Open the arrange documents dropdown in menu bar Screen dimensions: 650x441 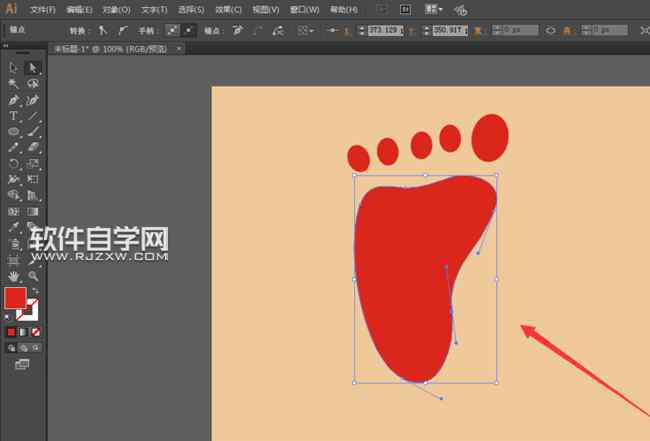(x=434, y=9)
